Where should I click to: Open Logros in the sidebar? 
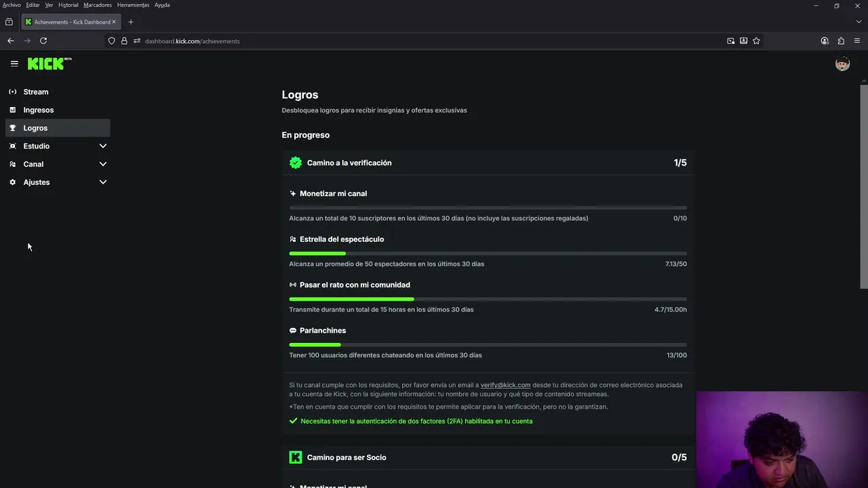pyautogui.click(x=58, y=128)
